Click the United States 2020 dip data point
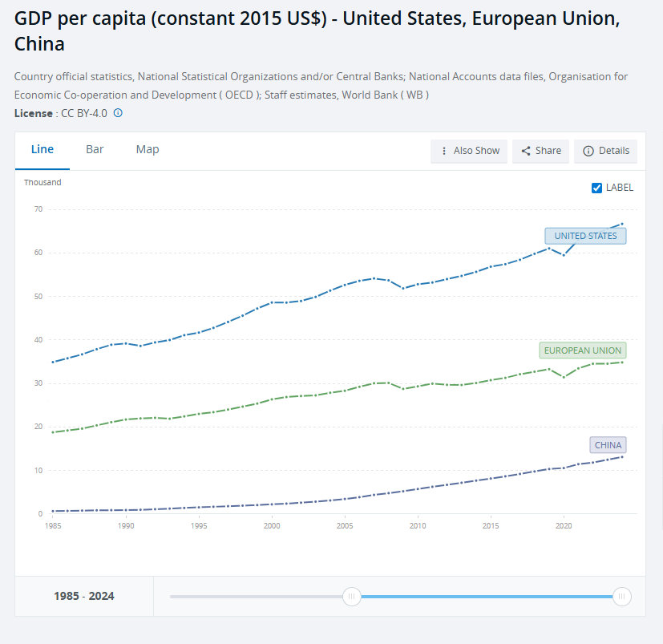This screenshot has width=663, height=644. [564, 255]
